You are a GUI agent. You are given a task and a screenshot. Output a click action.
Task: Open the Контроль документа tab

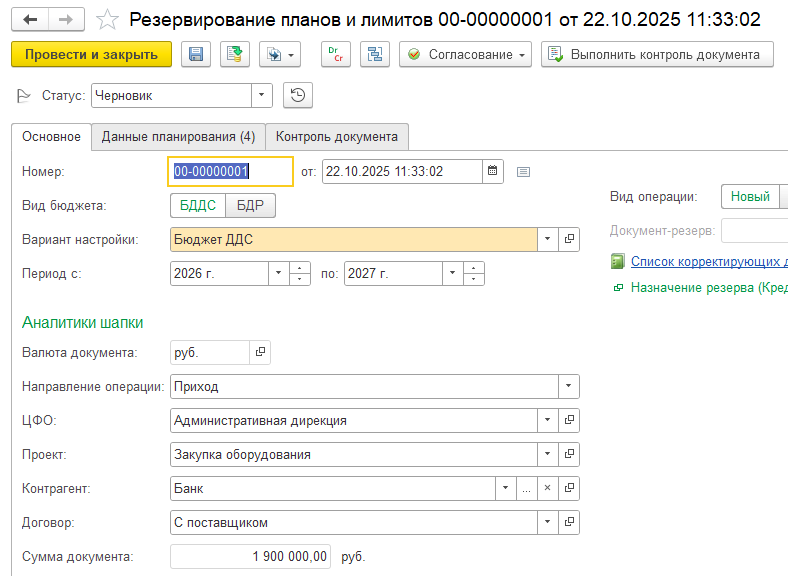336,137
